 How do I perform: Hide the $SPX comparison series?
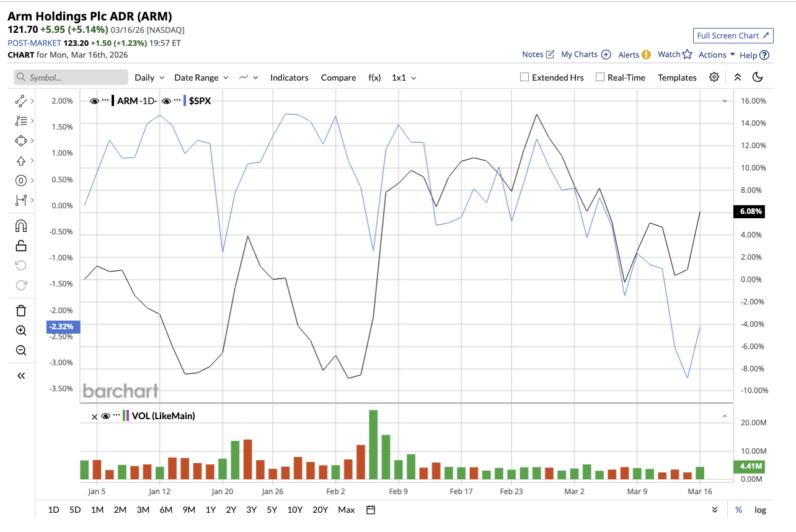(166, 100)
